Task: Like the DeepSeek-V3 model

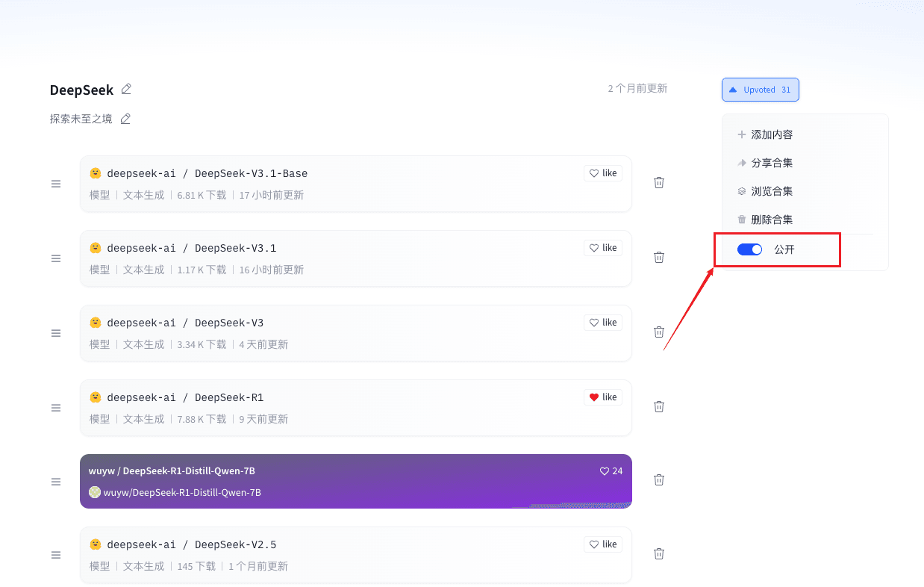Action: (x=603, y=323)
